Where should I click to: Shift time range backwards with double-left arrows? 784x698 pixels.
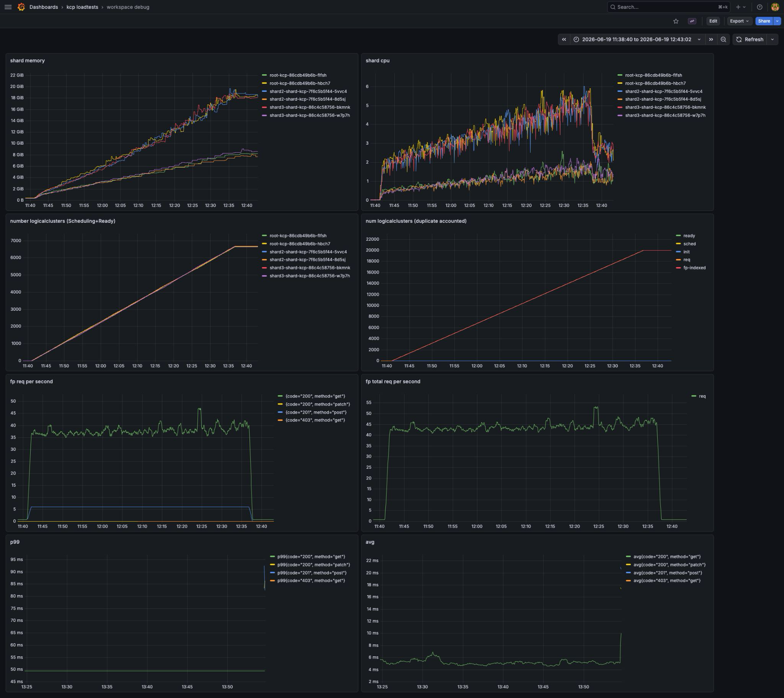(564, 39)
